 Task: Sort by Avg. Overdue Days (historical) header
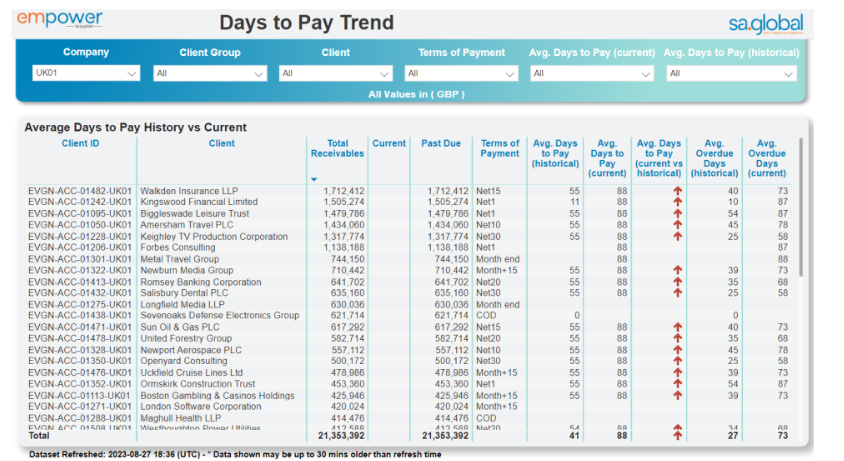coord(714,158)
